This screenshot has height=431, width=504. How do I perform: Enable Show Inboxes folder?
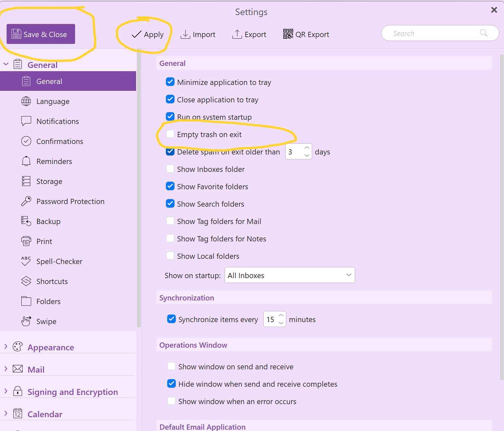[170, 169]
